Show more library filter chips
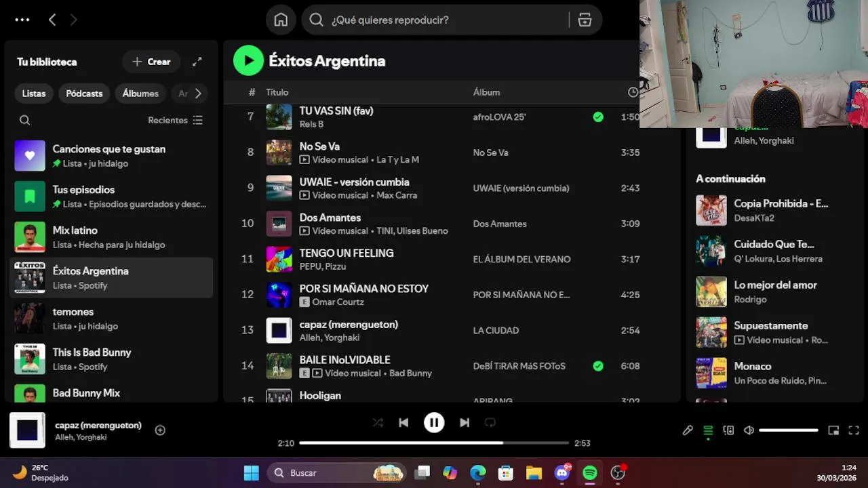868x488 pixels. [198, 94]
